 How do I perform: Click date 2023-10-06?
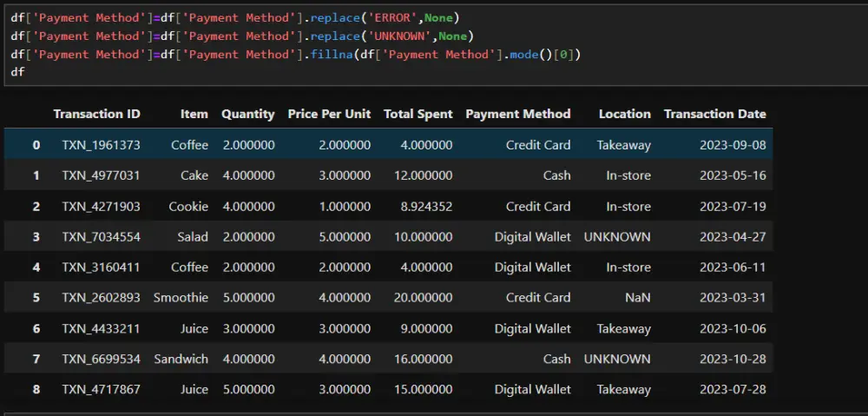733,328
